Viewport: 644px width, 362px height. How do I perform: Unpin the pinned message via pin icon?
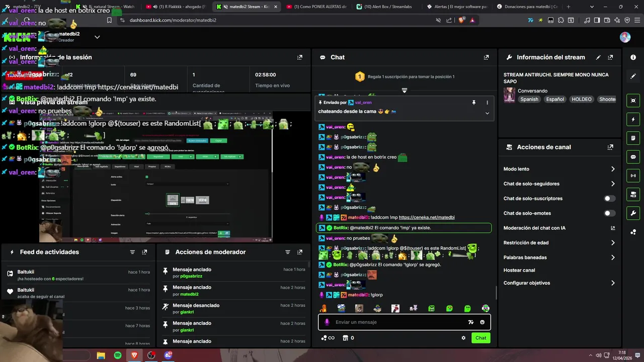tap(473, 103)
